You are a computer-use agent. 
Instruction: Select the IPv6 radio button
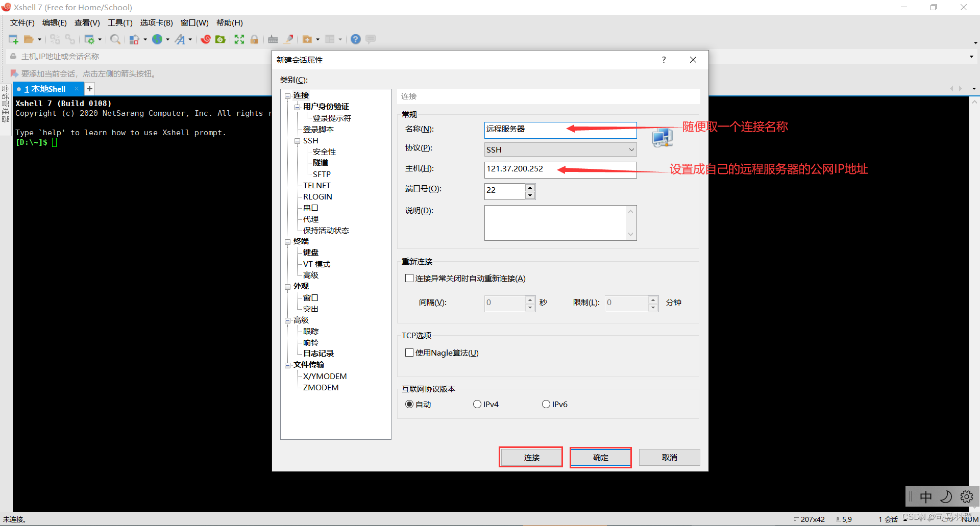(x=546, y=404)
